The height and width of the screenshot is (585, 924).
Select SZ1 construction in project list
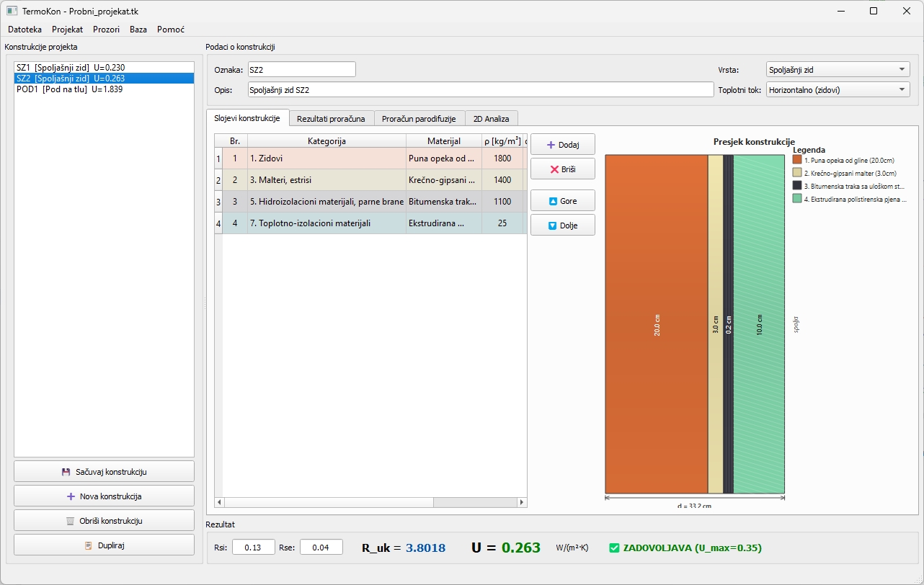[104, 68]
